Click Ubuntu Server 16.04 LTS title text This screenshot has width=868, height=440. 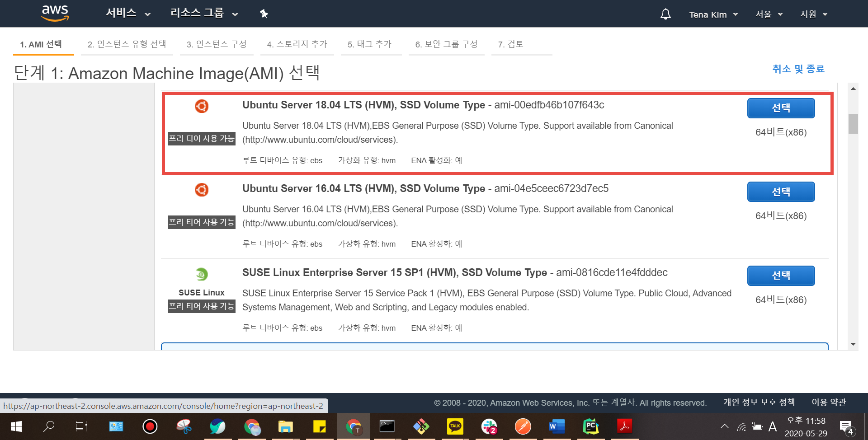coord(363,188)
